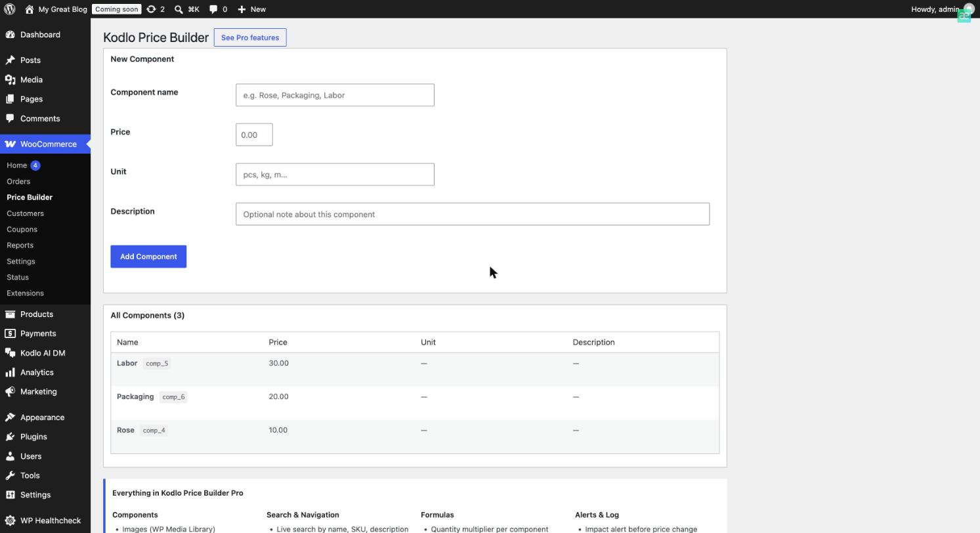Click into the Unit text field

[335, 175]
